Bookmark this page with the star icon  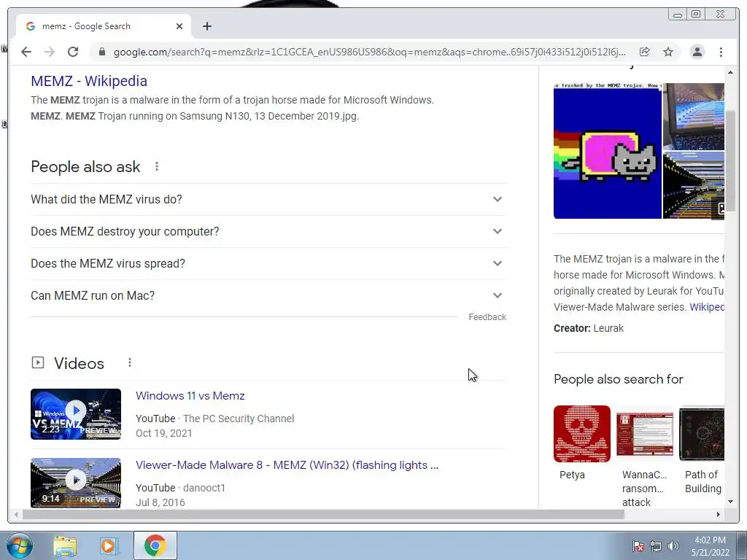coord(668,52)
